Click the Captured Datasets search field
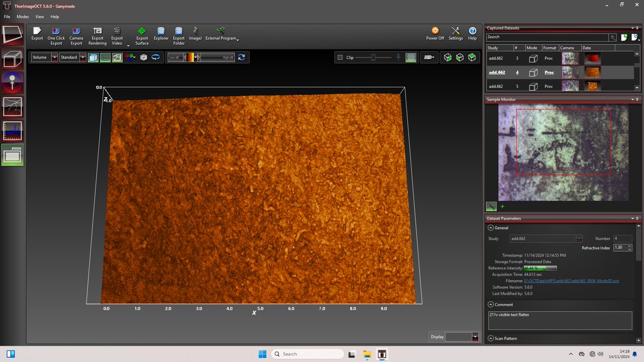 tap(547, 37)
